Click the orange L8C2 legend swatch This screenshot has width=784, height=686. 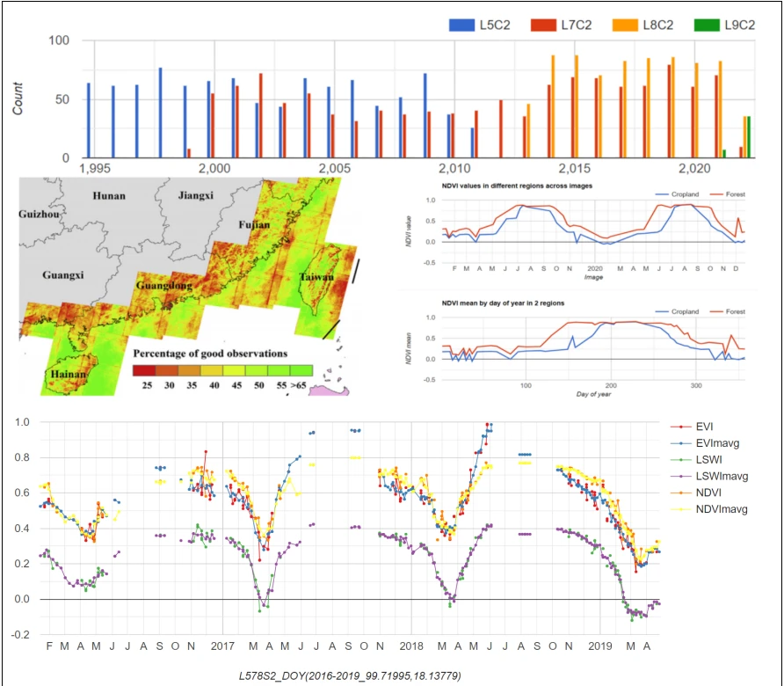tap(625, 25)
